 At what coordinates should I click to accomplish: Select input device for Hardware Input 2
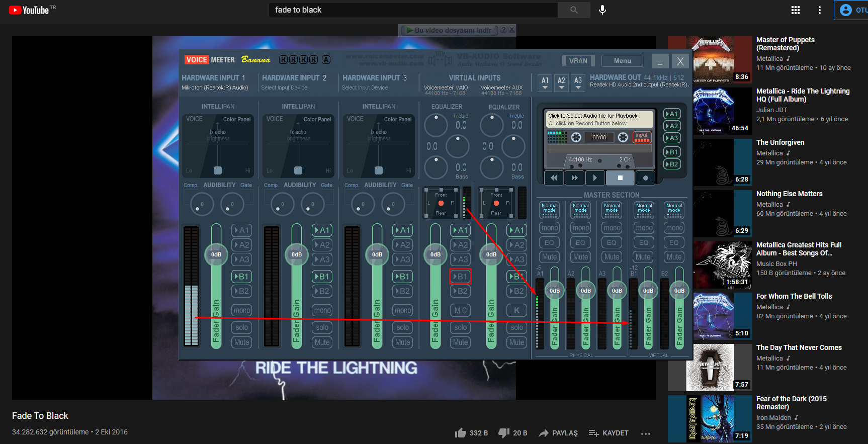pyautogui.click(x=284, y=87)
